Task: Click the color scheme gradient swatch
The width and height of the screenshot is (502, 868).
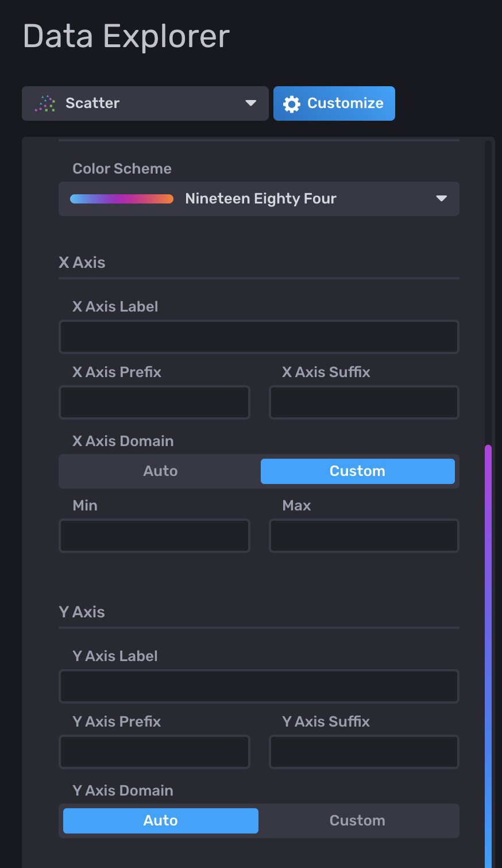Action: (122, 199)
